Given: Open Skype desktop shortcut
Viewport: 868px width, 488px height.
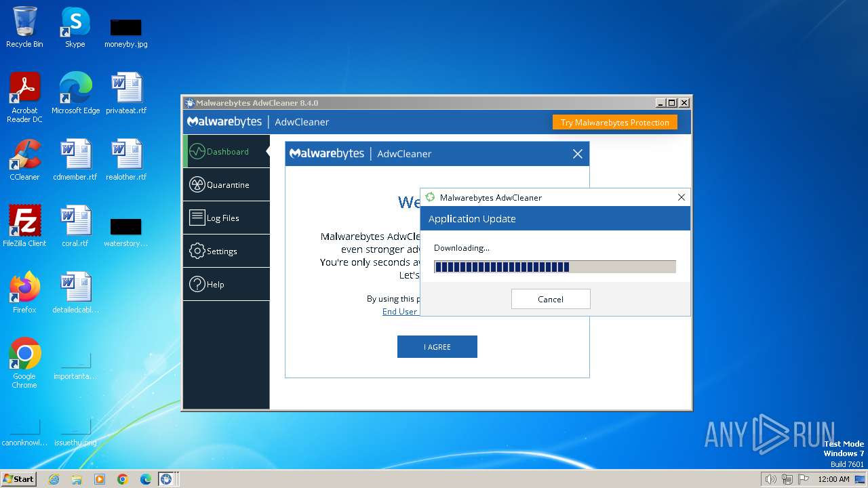Looking at the screenshot, I should tap(75, 28).
